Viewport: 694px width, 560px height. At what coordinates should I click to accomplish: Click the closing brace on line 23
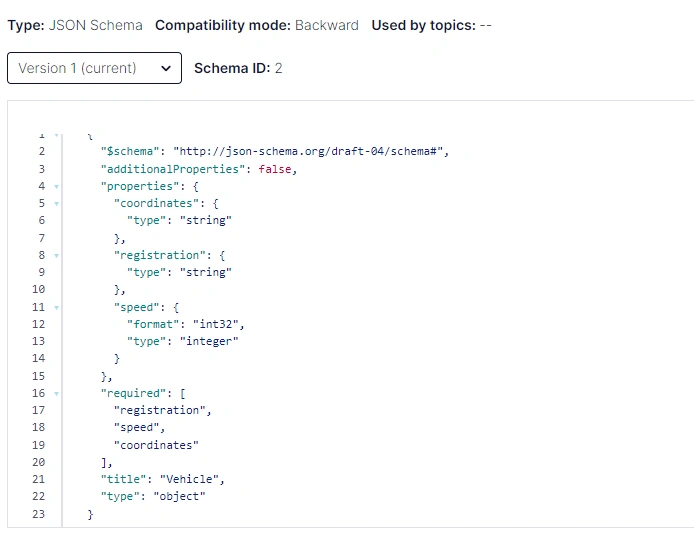[90, 514]
